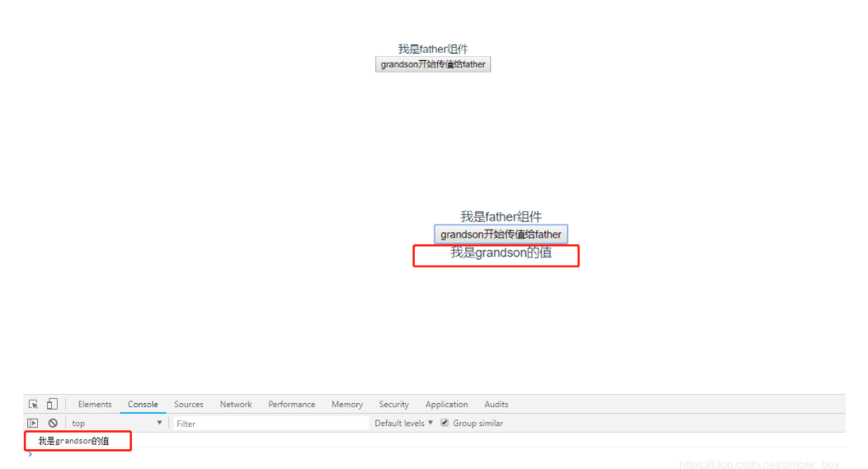
Task: Select the page text 我是grandson的值
Action: pos(501,253)
